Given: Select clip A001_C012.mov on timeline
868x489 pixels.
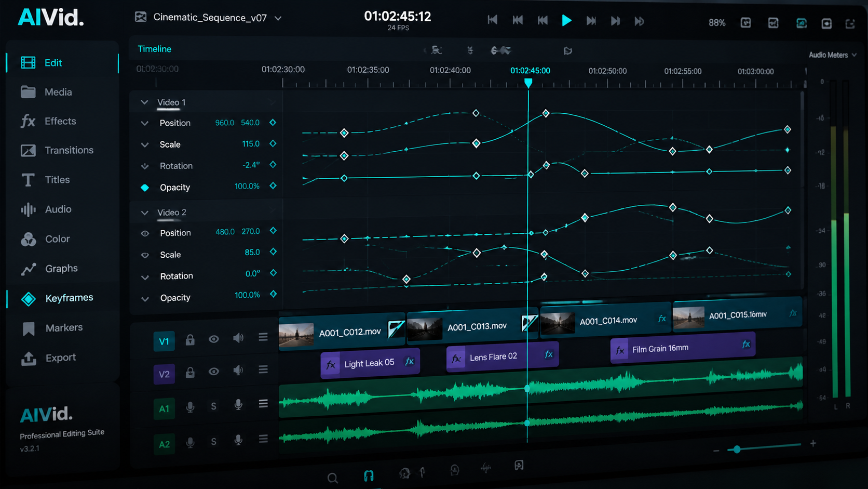Looking at the screenshot, I should pos(342,333).
